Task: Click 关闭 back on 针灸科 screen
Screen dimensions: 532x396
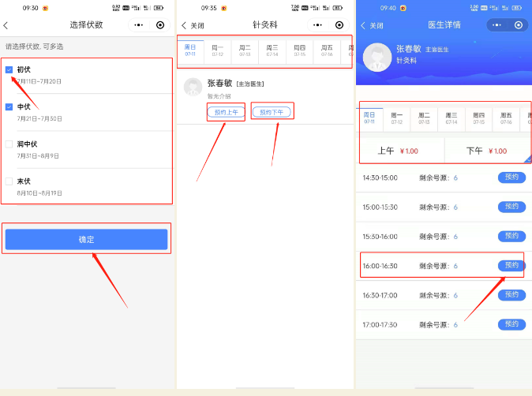Action: (x=193, y=25)
